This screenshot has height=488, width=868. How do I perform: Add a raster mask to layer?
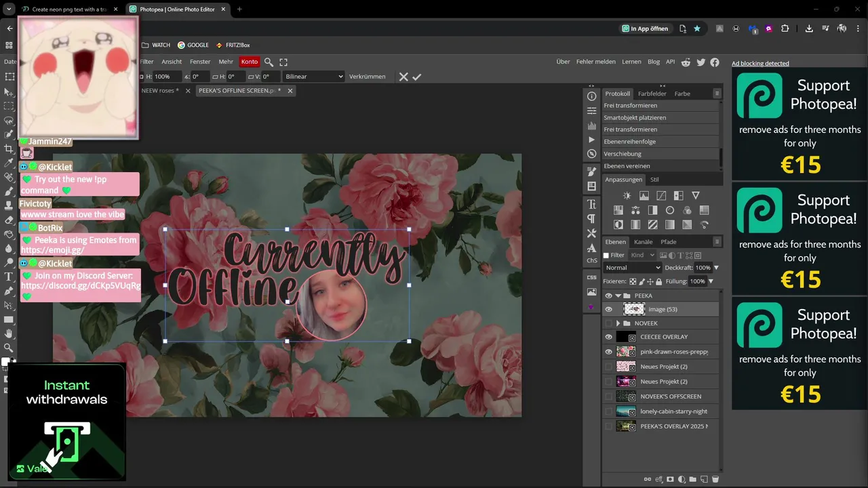point(670,479)
